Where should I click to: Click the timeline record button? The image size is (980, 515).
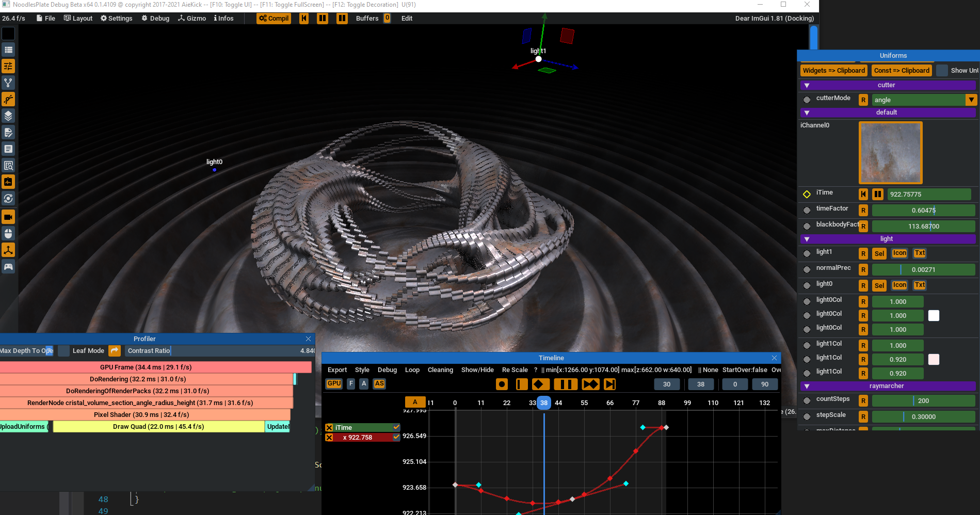[502, 384]
